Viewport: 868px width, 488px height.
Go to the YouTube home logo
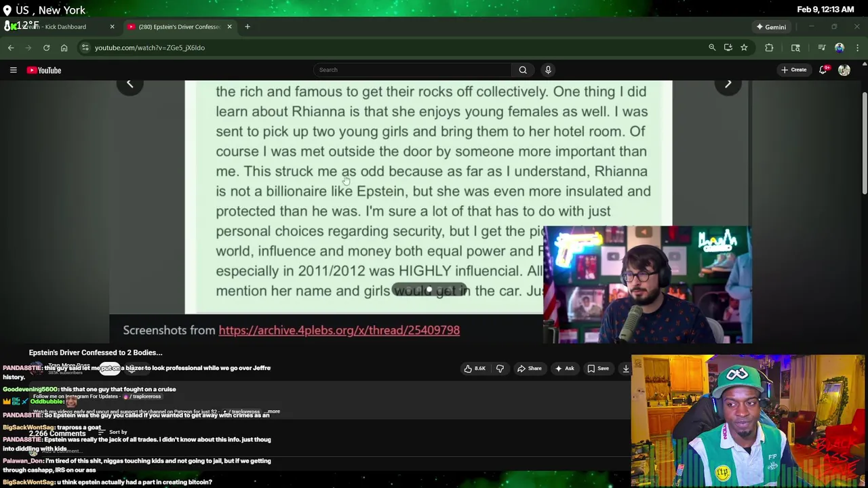click(44, 70)
